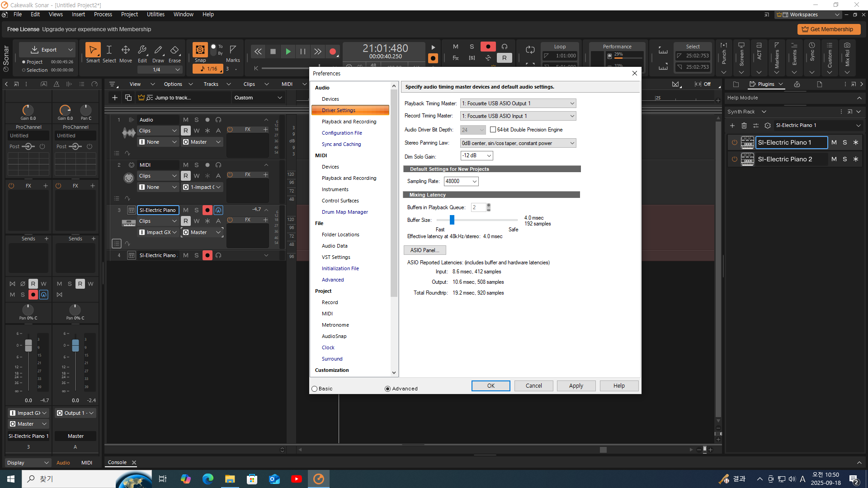Screen dimensions: 868x488
Task: Click SI-Electric Piano 1 channel volume fader
Action: click(28, 345)
